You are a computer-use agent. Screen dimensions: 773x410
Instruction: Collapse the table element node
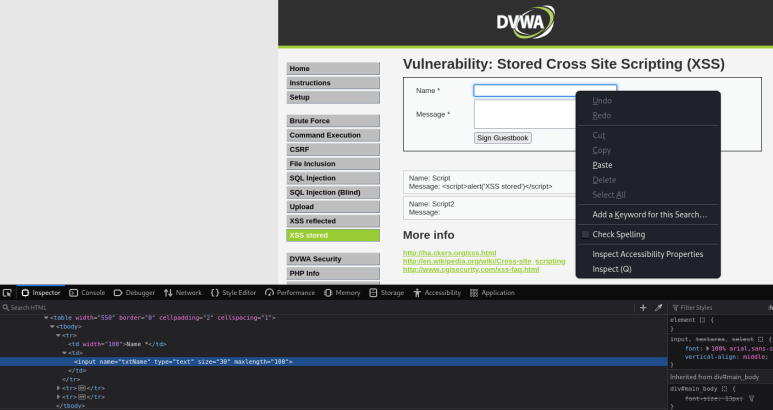tap(46, 318)
